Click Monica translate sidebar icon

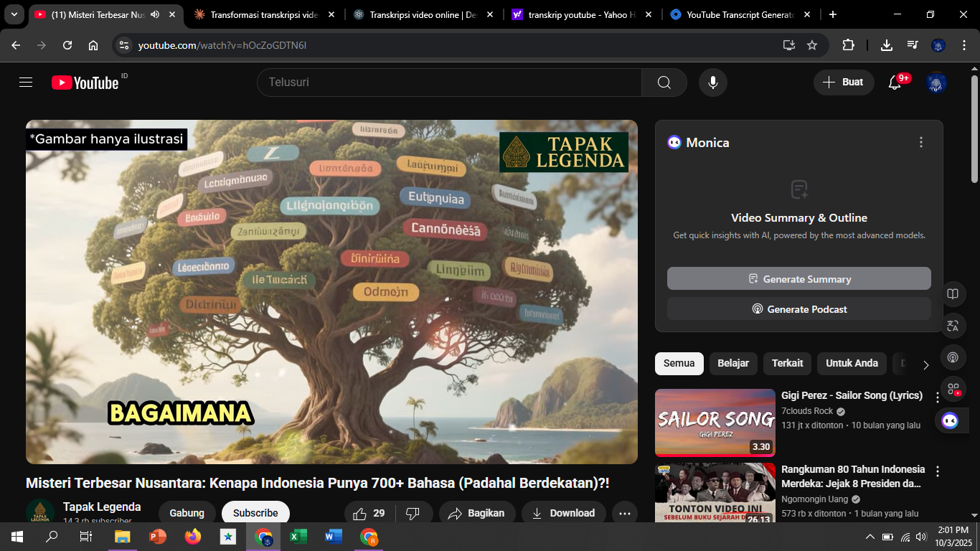(953, 326)
